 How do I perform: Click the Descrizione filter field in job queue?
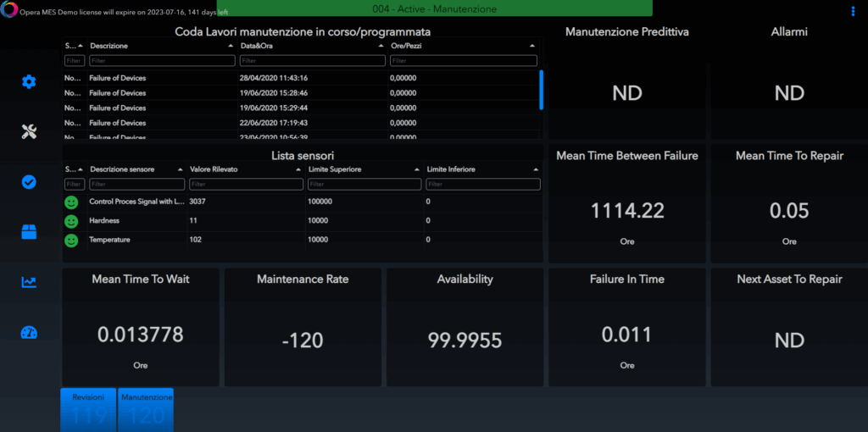pyautogui.click(x=162, y=61)
